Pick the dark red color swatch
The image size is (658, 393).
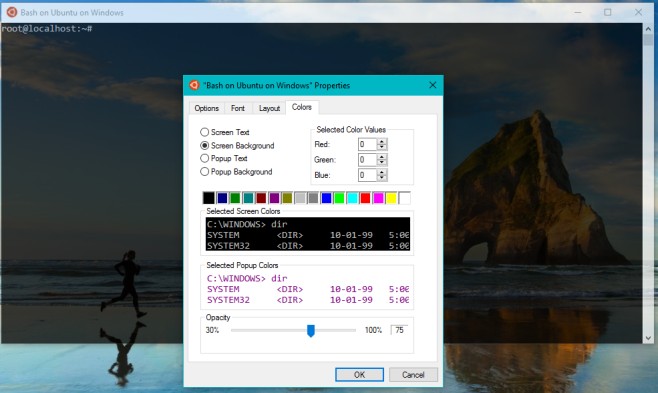261,198
